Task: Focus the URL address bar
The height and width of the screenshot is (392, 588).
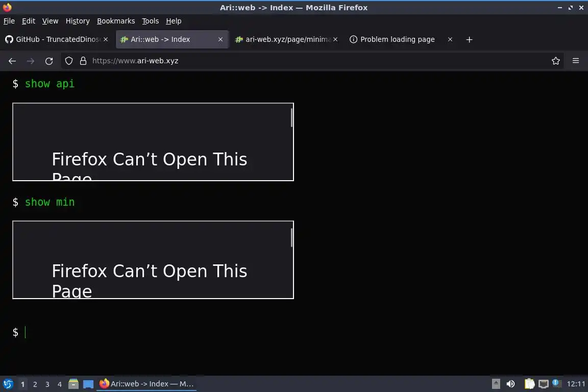Action: click(x=312, y=61)
